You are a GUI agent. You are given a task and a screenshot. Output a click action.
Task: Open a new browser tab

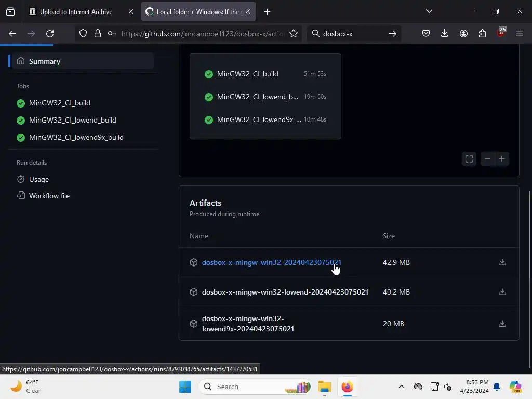click(x=268, y=12)
